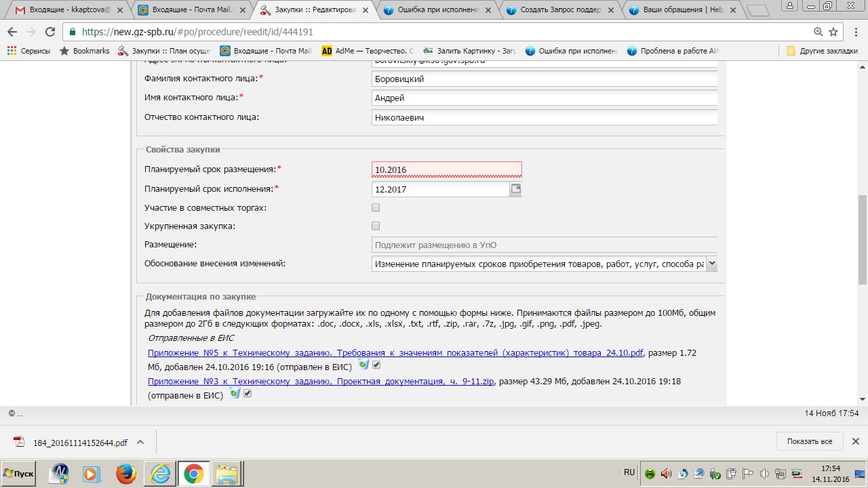Expand the Обоснование внесения изменений dropdown
The width and height of the screenshot is (868, 488).
coord(712,264)
